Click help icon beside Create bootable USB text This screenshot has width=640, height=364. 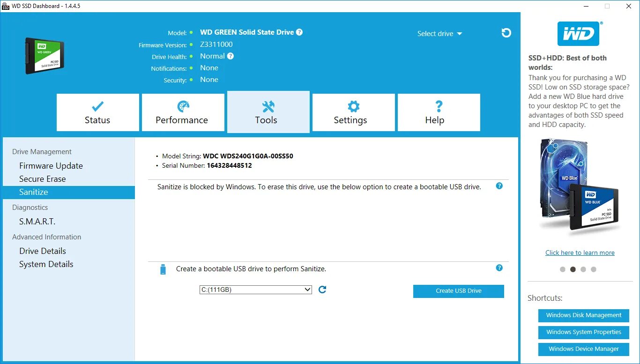[499, 268]
